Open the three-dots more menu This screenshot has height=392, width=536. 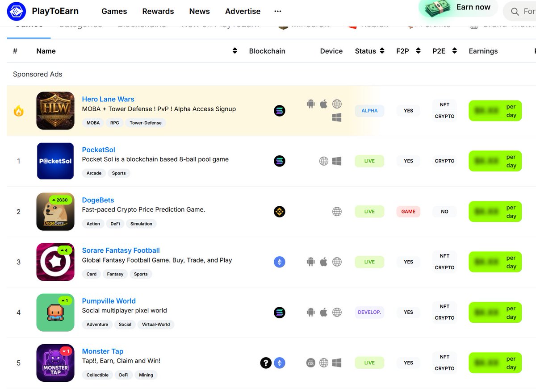pos(278,11)
